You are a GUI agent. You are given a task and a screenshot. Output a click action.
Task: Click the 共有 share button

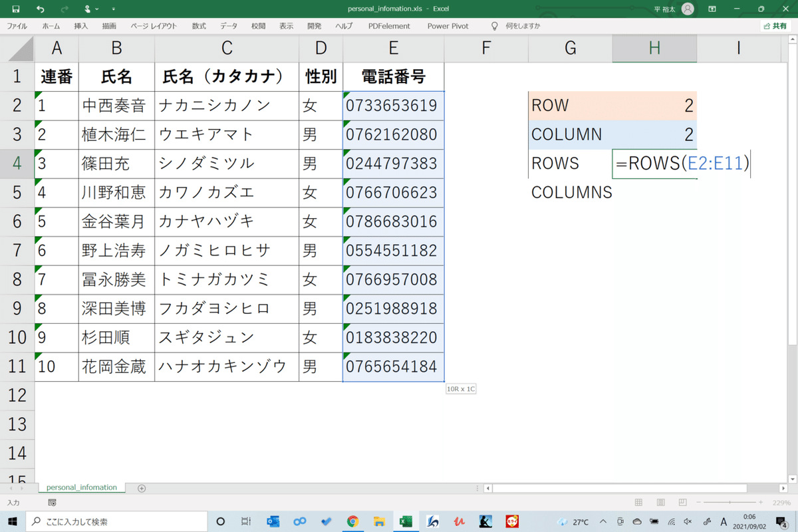tap(775, 26)
